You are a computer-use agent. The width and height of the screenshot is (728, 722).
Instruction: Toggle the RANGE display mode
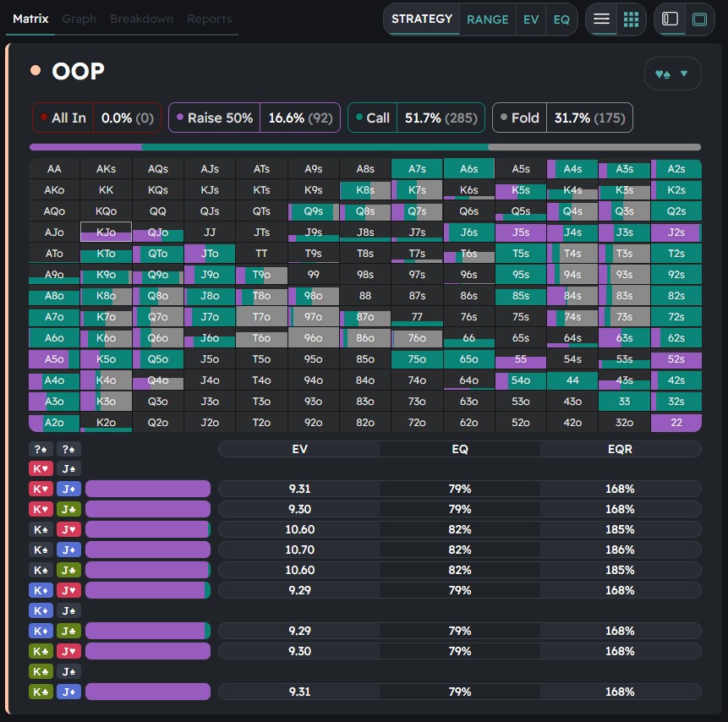pyautogui.click(x=488, y=19)
